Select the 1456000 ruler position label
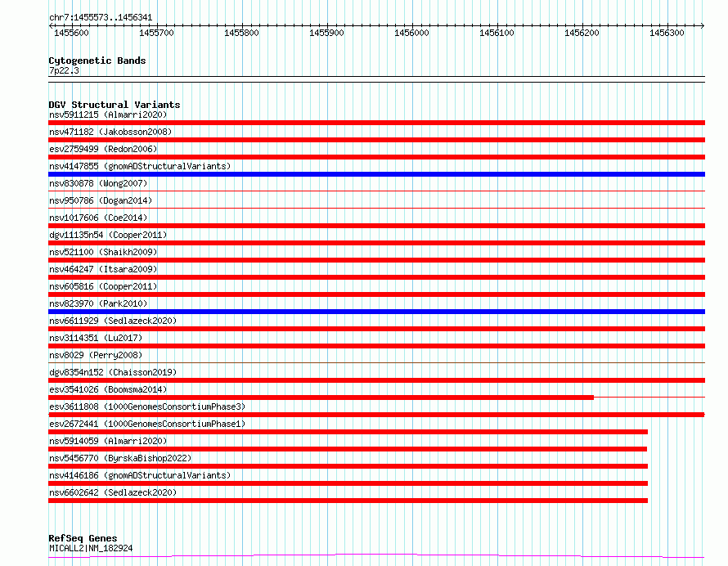The width and height of the screenshot is (728, 566). 411,33
